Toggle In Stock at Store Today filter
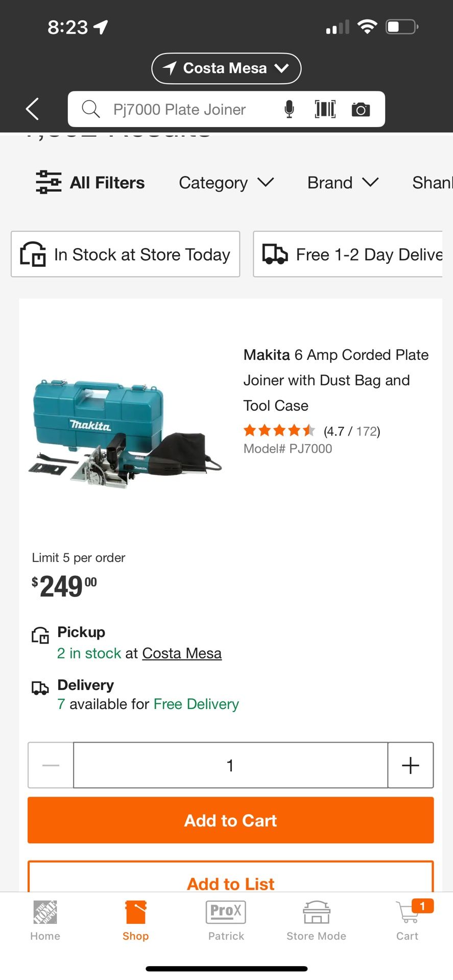Image resolution: width=453 pixels, height=980 pixels. pos(126,254)
